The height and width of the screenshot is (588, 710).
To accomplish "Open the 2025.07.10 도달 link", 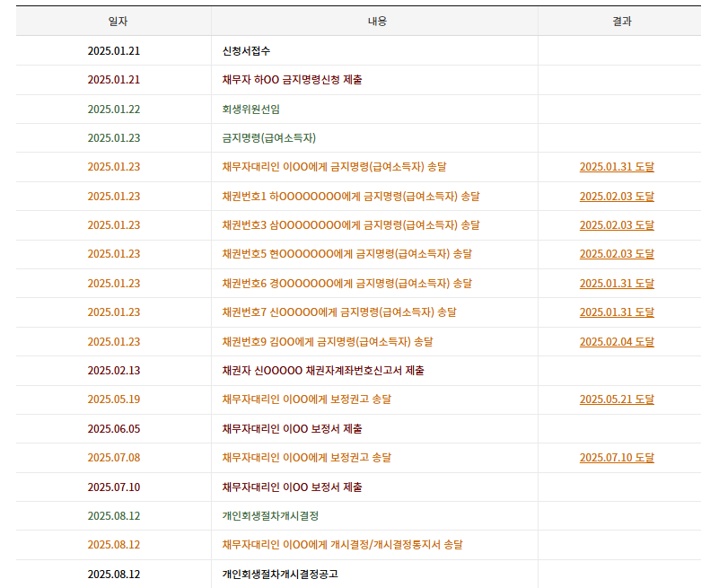I will pos(617,458).
